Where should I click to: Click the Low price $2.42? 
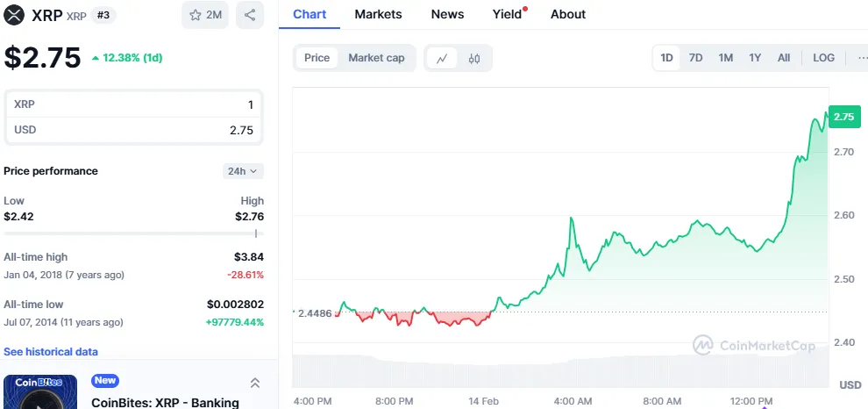tap(18, 216)
